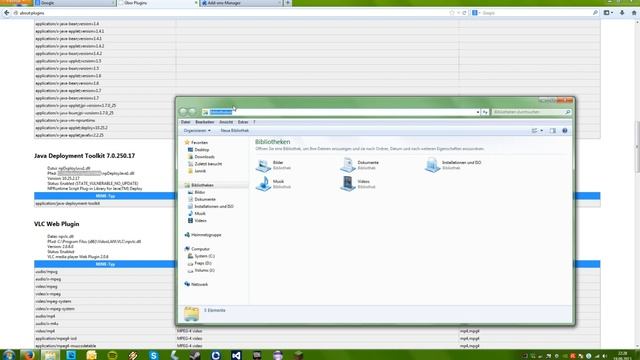Image resolution: width=640 pixels, height=360 pixels.
Task: Switch to the Google tab in Firefox
Action: point(75,3)
